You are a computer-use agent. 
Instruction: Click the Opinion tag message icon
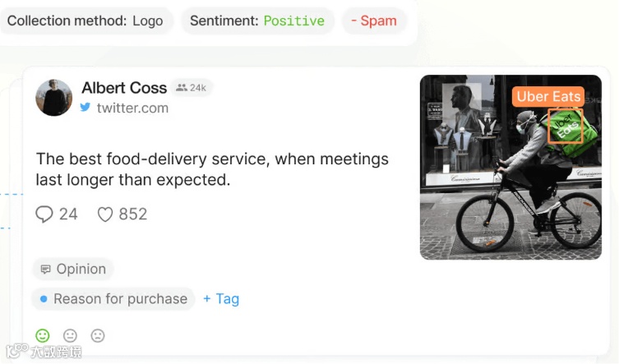pos(46,270)
